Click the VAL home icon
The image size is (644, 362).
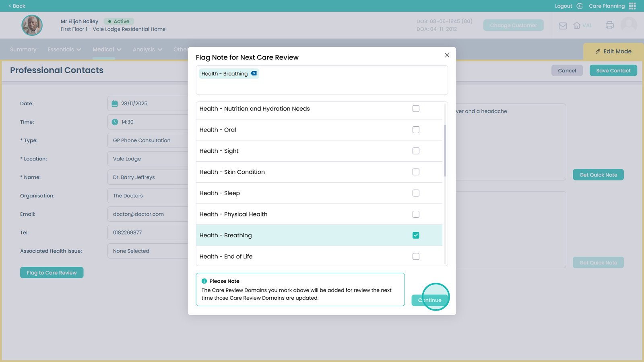[x=577, y=25]
